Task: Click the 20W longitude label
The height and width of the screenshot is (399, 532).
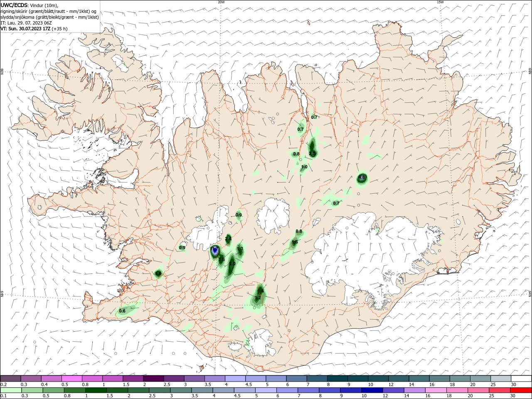Action: tap(221, 2)
